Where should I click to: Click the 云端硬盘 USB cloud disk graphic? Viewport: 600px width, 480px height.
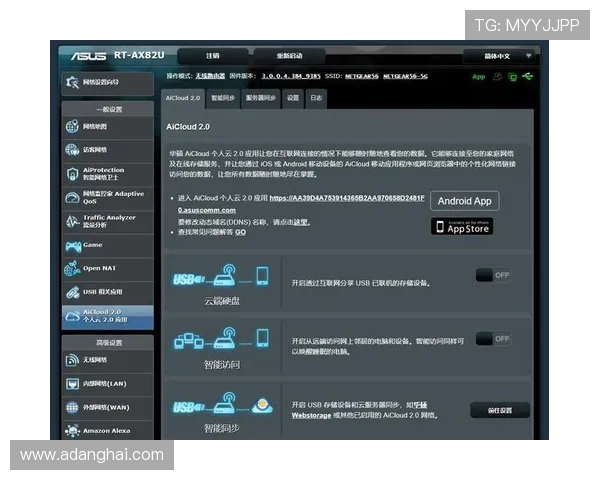click(221, 276)
